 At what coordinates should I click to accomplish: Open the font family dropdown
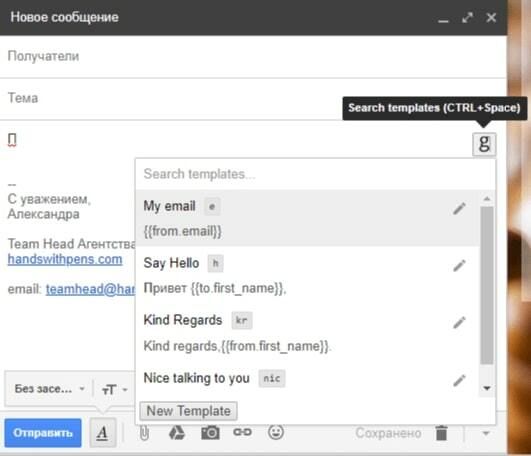click(49, 389)
